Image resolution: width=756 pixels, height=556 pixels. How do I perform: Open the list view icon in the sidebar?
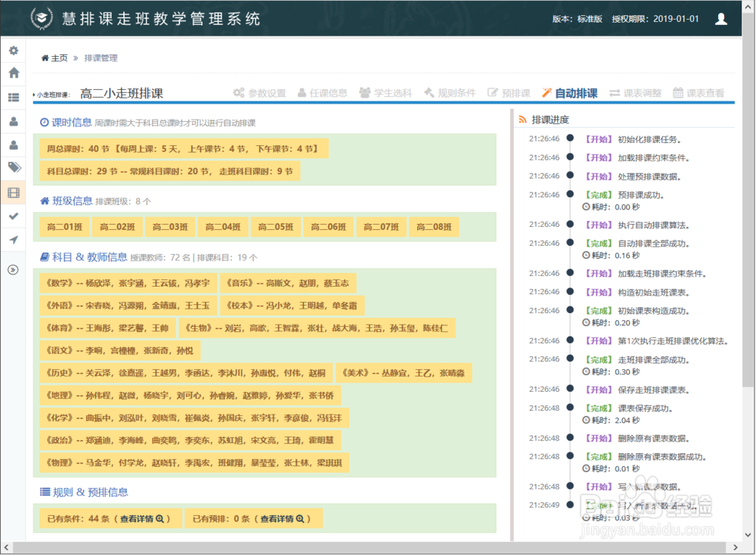[x=14, y=98]
